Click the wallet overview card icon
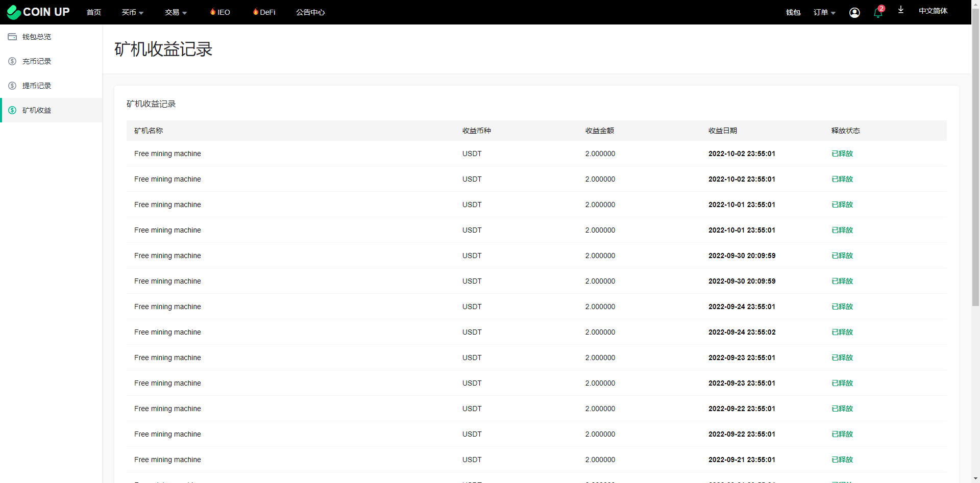The image size is (980, 483). pos(12,37)
